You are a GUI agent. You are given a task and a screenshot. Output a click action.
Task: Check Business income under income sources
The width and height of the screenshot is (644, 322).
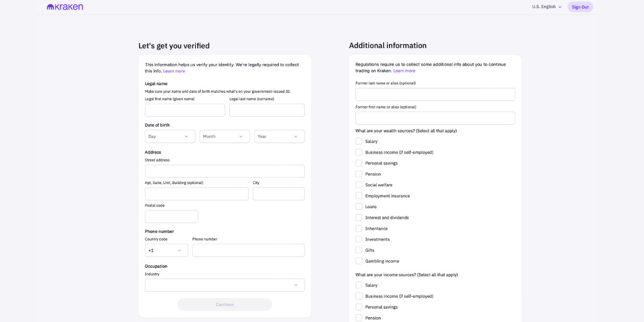(x=358, y=296)
